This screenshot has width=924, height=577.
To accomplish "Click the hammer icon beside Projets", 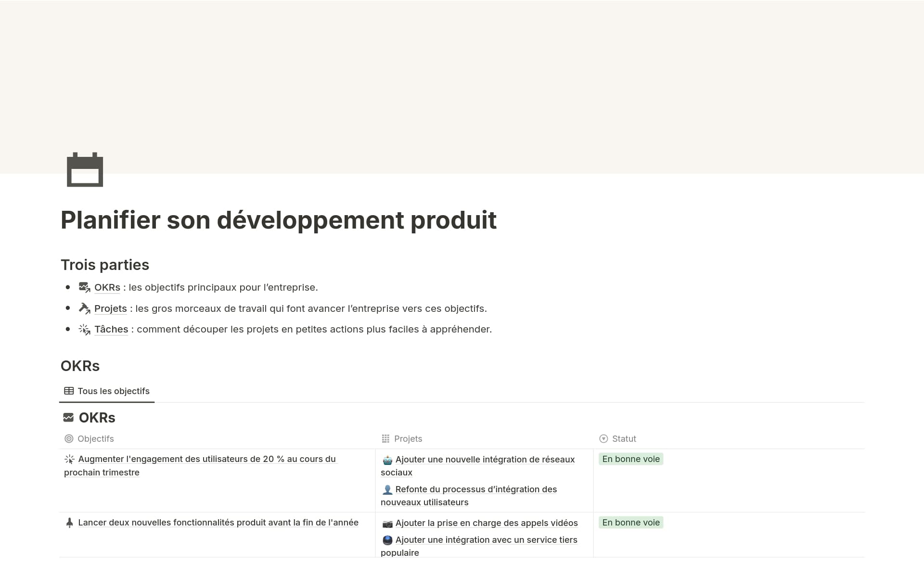I will point(84,308).
